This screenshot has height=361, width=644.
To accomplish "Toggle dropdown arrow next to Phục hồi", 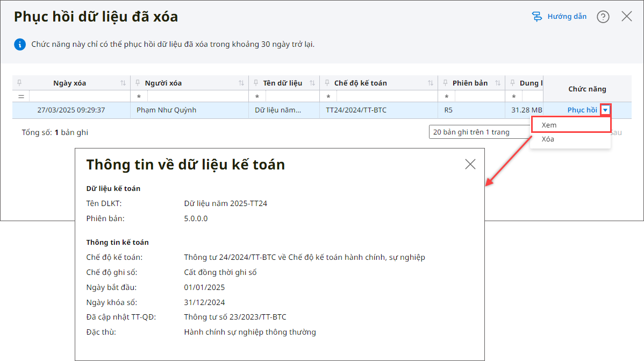I will point(605,110).
